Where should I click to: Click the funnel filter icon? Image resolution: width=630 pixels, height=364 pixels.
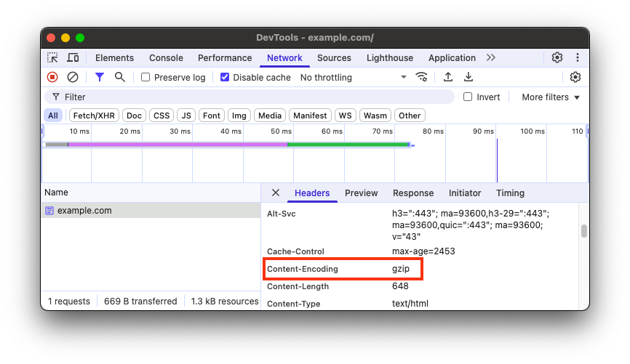[100, 77]
